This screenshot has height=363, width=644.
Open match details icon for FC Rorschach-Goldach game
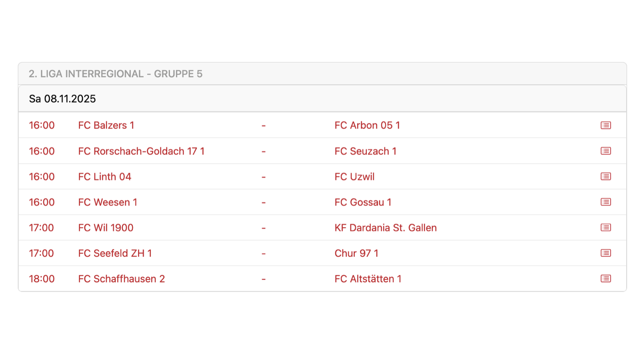606,151
